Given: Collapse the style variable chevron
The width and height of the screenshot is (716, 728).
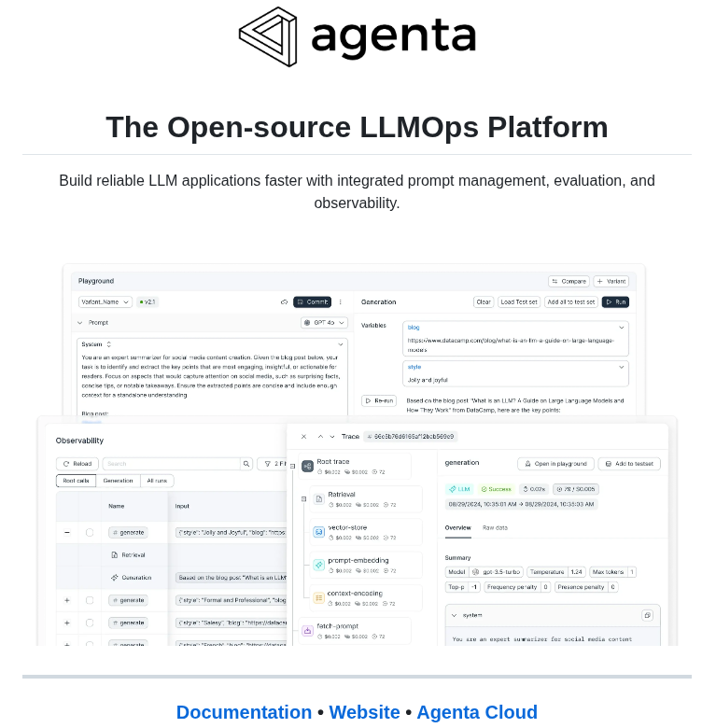Looking at the screenshot, I should coord(622,367).
